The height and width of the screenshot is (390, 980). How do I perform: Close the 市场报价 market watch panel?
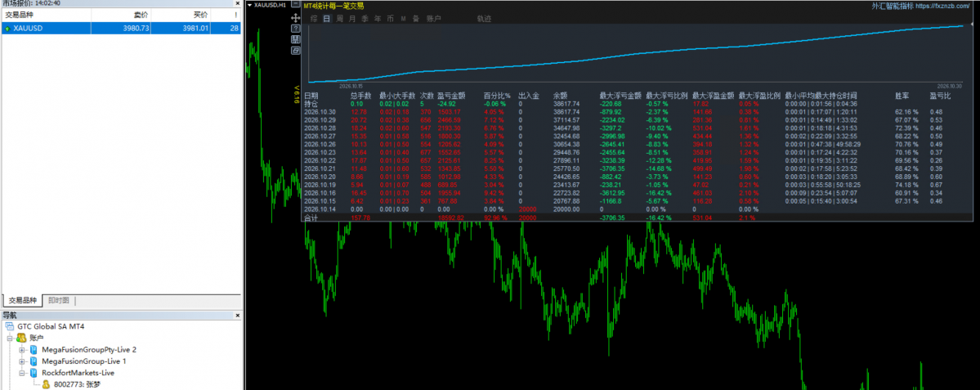coord(237,3)
